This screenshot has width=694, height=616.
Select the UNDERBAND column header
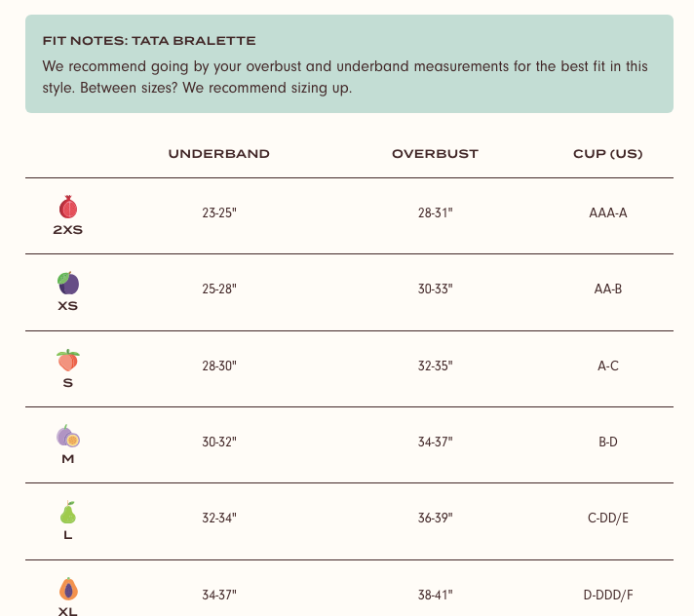219,154
